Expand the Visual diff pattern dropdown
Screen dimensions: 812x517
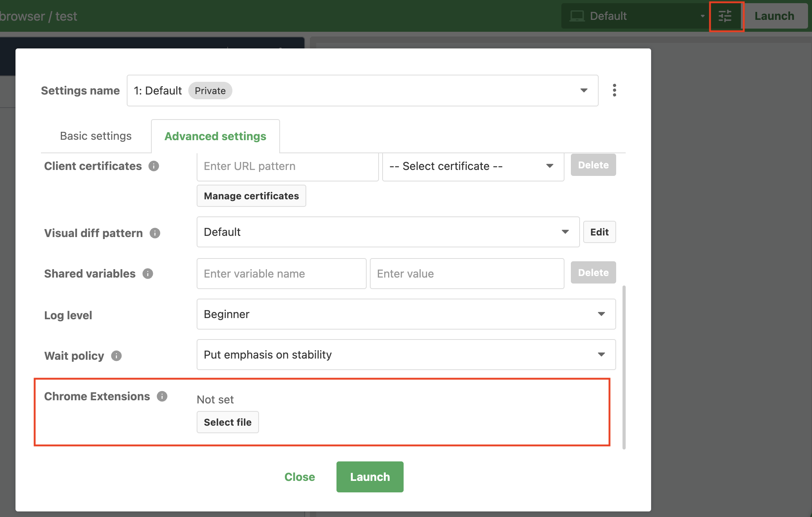tap(388, 232)
